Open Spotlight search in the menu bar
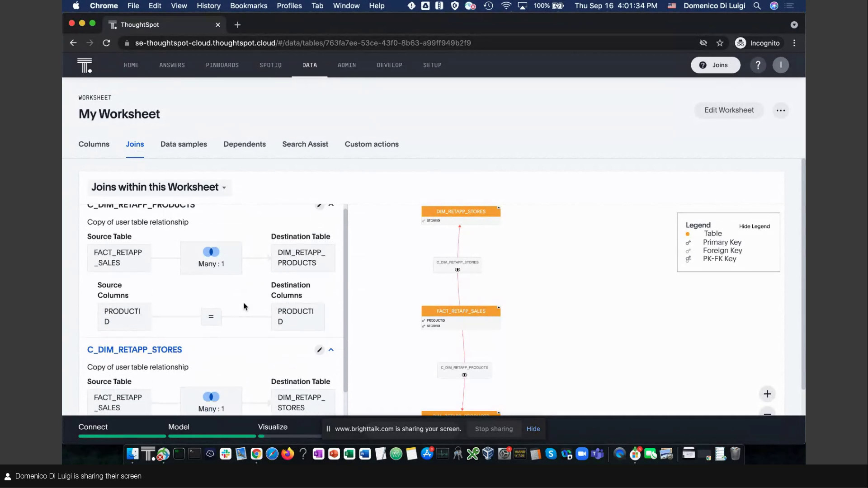Viewport: 868px width, 488px height. (x=757, y=6)
